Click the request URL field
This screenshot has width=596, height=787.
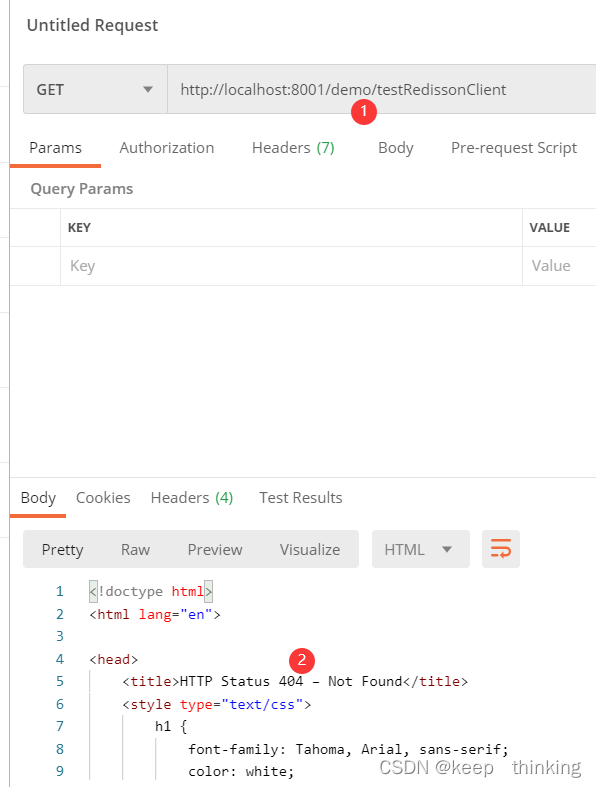[382, 89]
